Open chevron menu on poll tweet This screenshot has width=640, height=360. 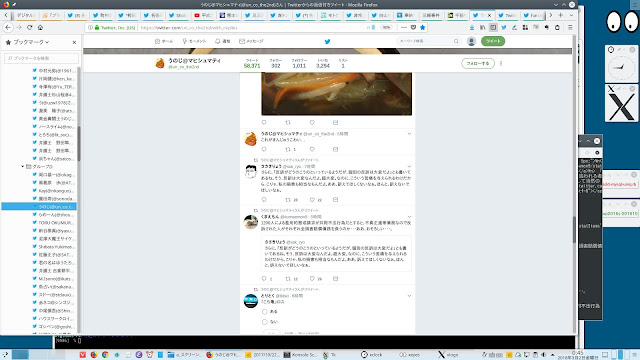pos(409,296)
